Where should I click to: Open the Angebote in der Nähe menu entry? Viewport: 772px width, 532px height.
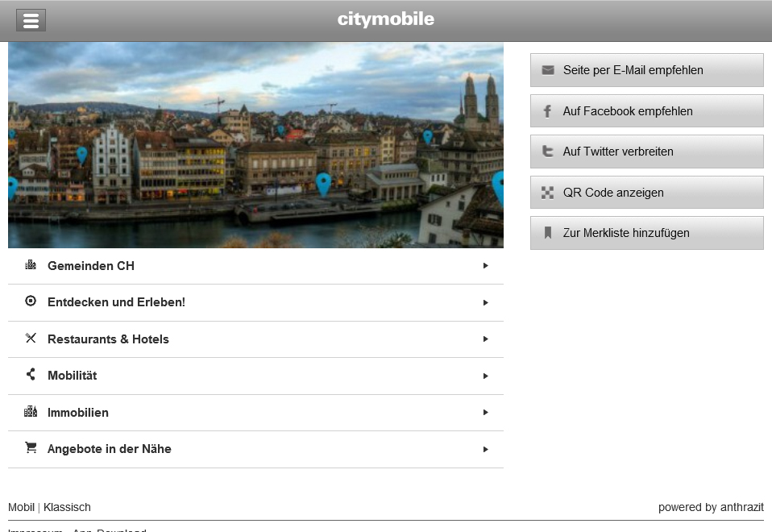pos(255,450)
